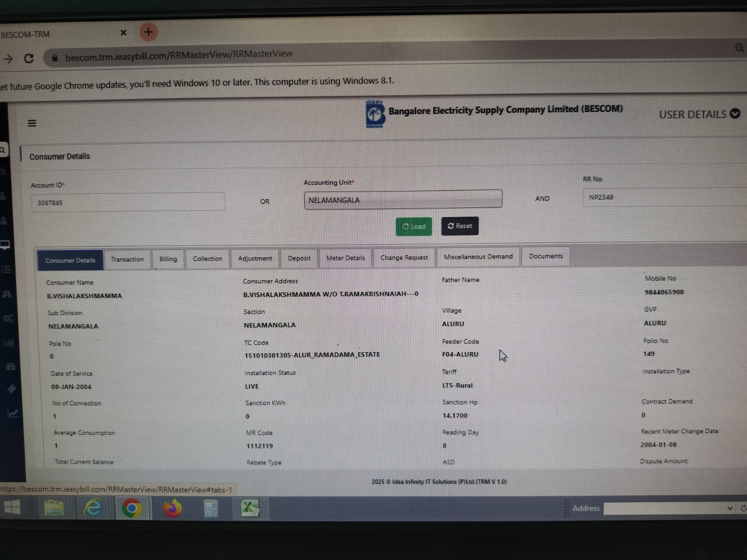Open the sidebar bar chart icon
The width and height of the screenshot is (747, 560).
pyautogui.click(x=9, y=343)
